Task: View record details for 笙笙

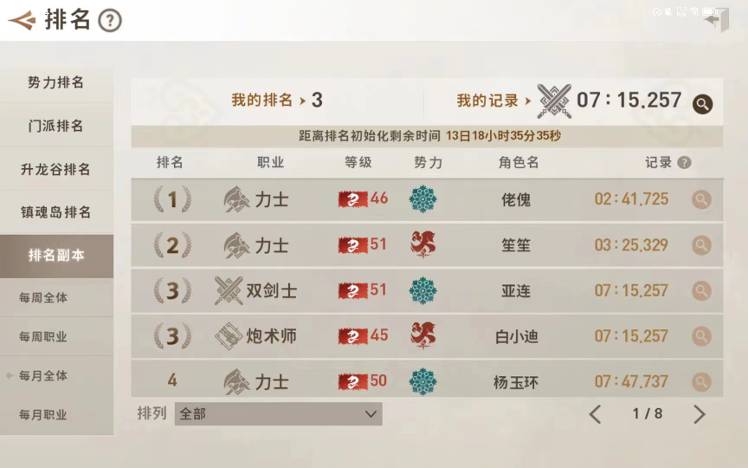Action: (702, 244)
